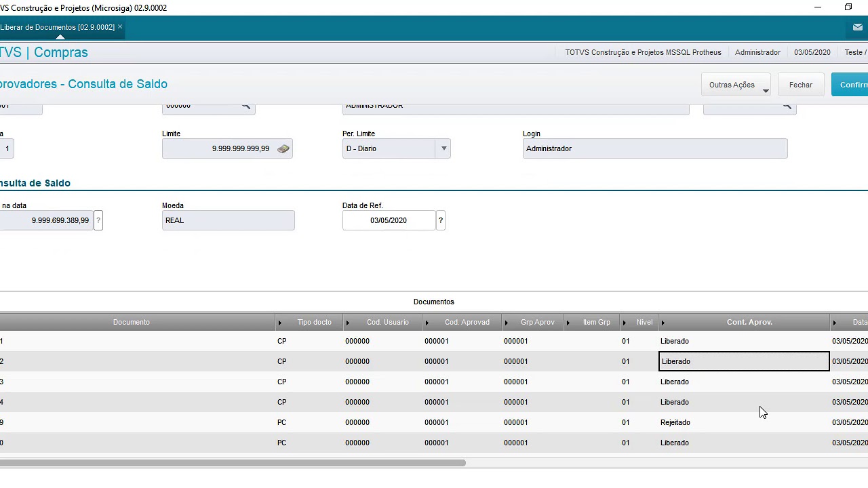Click the Moeda field showing REAL

tap(229, 220)
